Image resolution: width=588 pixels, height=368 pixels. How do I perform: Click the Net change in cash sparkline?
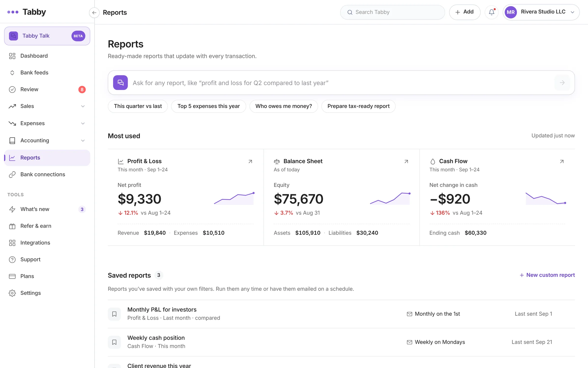pyautogui.click(x=546, y=198)
